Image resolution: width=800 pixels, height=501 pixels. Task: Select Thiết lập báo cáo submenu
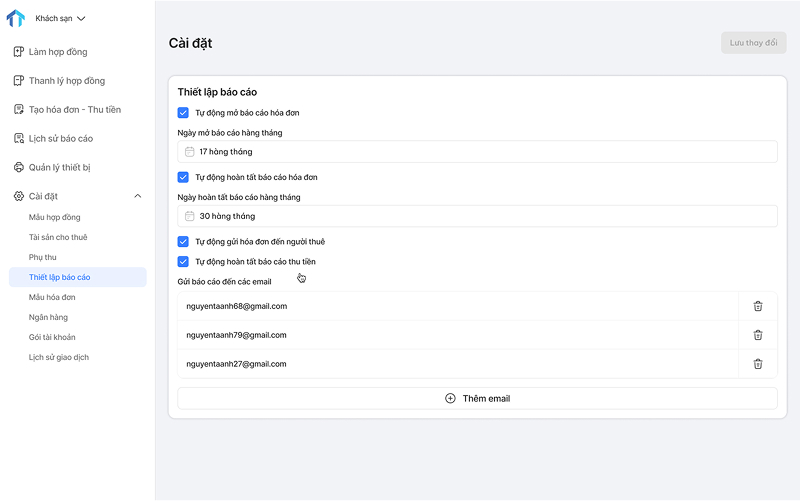pos(78,277)
